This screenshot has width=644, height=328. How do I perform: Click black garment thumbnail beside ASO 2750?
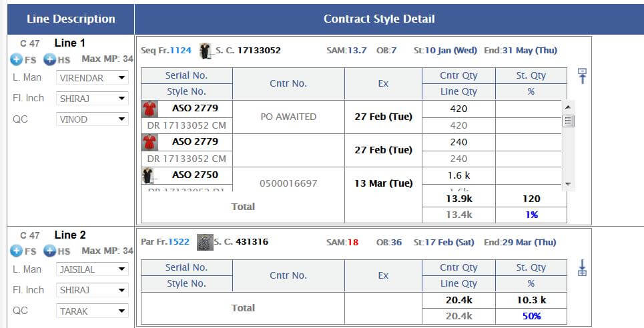(x=148, y=175)
